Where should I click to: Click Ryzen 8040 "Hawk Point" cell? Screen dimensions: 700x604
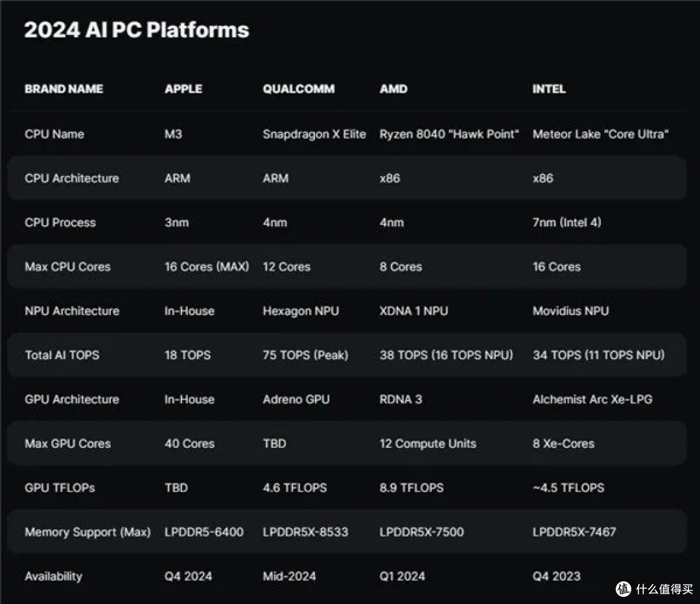[449, 134]
